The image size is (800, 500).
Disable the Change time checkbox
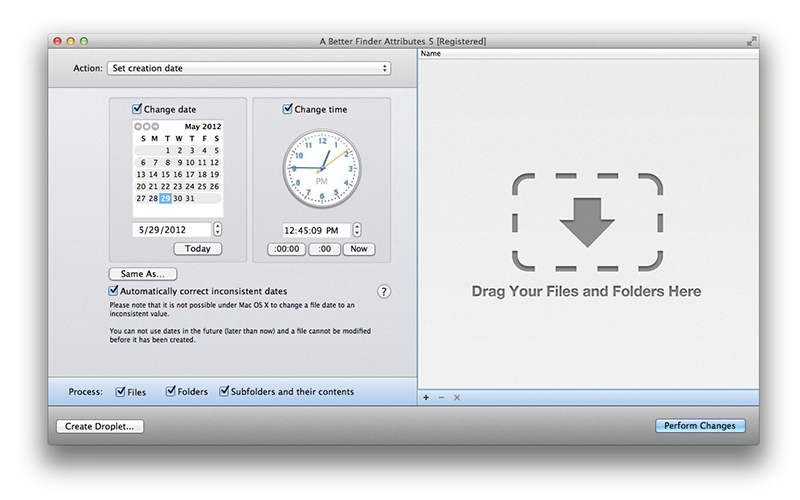click(288, 109)
